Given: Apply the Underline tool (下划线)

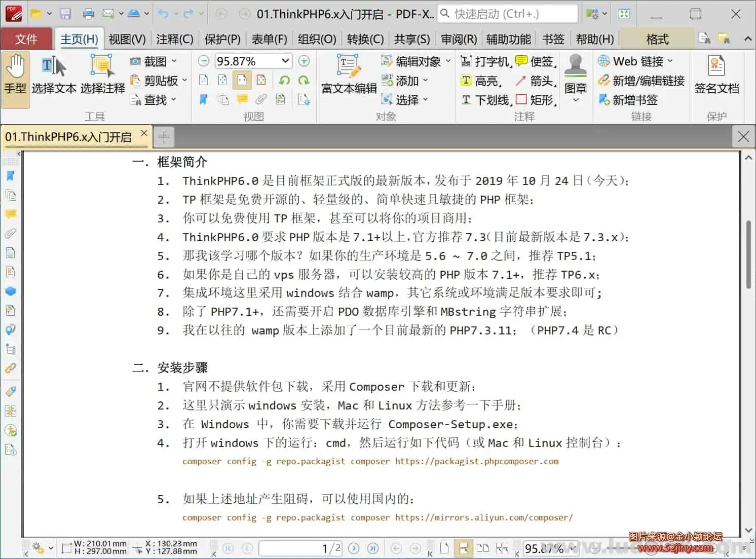Looking at the screenshot, I should click(483, 100).
